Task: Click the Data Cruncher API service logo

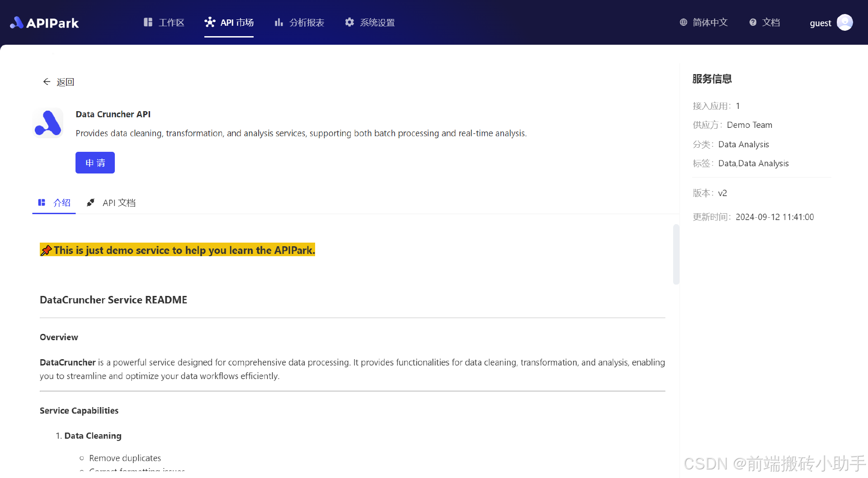Action: (48, 122)
